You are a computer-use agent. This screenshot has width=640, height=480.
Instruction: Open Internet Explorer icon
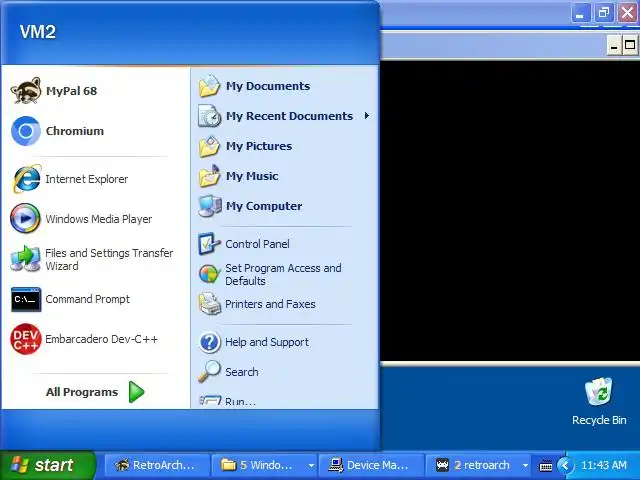[x=27, y=179]
